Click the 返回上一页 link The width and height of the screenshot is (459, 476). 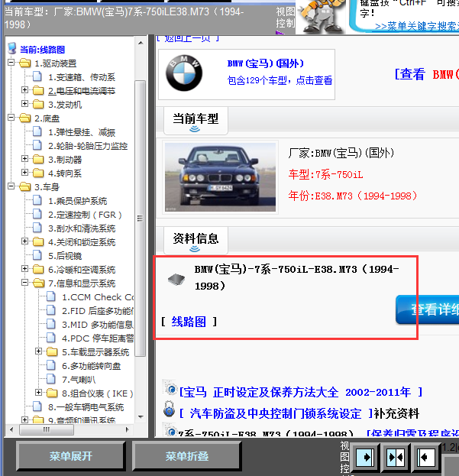click(188, 38)
